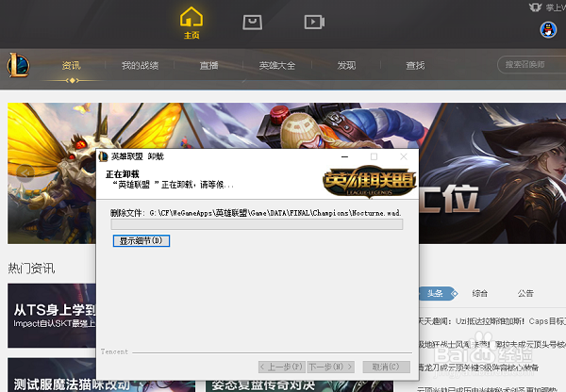Open the 青龙刀成云顶关键 news headline
Image resolution: width=566 pixels, height=392 pixels.
pos(478,367)
